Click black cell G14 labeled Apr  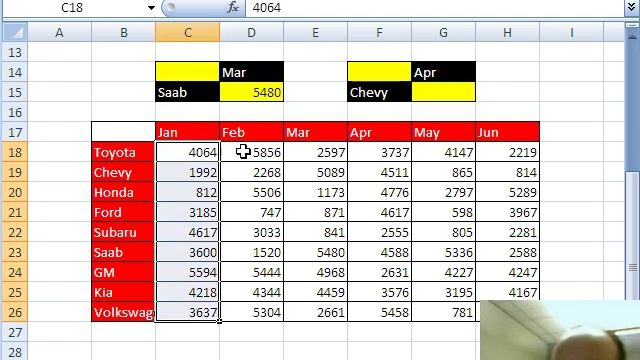(x=444, y=72)
